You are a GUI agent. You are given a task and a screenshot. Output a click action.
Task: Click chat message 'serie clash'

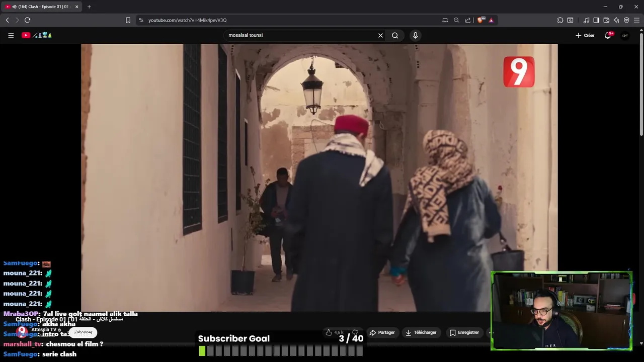pyautogui.click(x=59, y=354)
